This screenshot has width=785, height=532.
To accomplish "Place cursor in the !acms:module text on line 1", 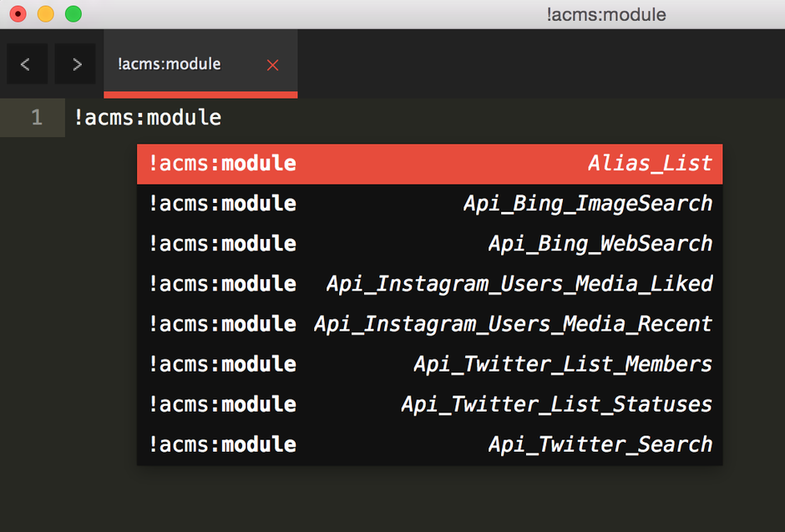I will point(148,118).
